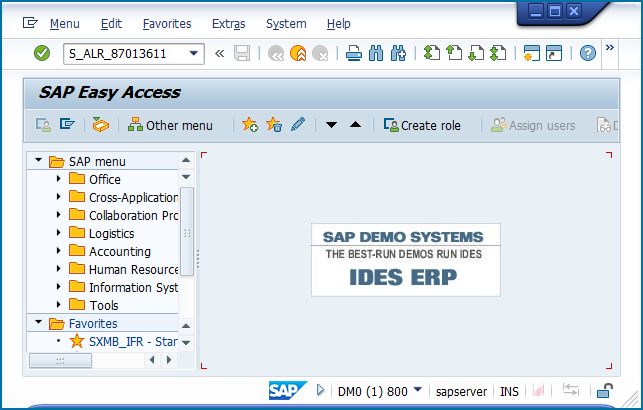Viewport: 643px width, 410px height.
Task: Click the Find binoculars icon
Action: click(376, 53)
